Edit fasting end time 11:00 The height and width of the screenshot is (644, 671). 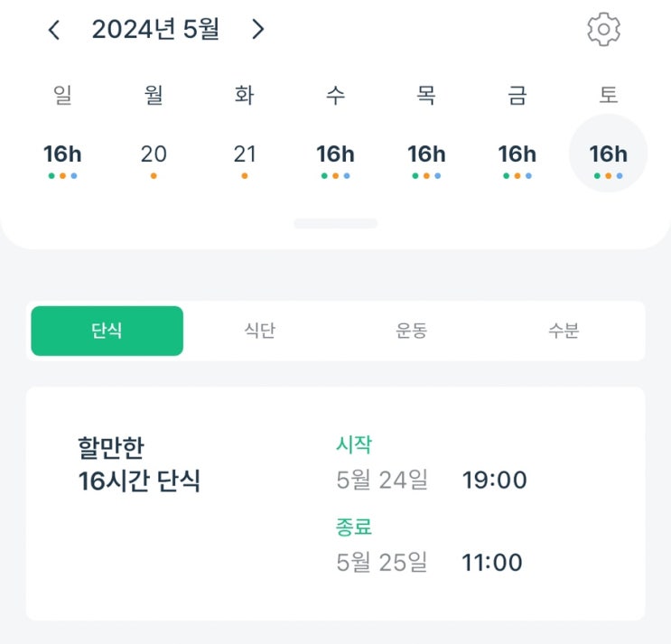492,563
